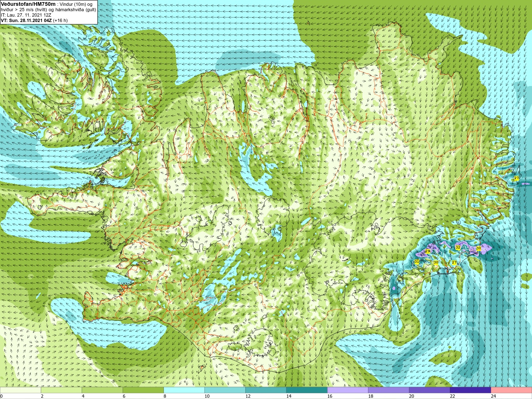Select the 16–18 m/s light lavender legend swatch
532x399 pixels.
348,390
